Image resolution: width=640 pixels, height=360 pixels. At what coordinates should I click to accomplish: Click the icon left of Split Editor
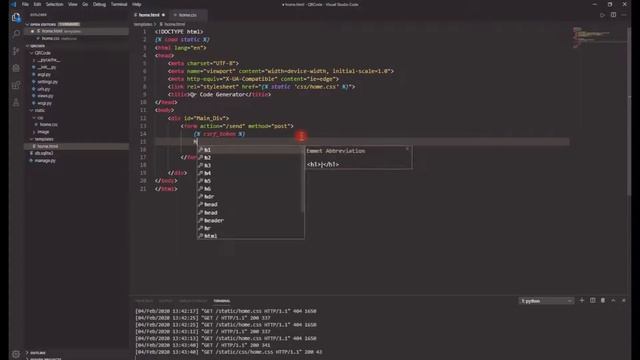pos(602,15)
